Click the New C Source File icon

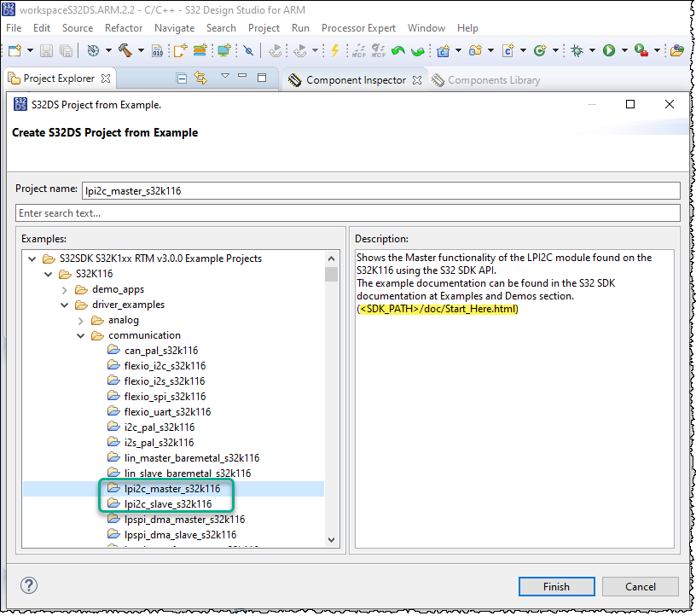(507, 50)
